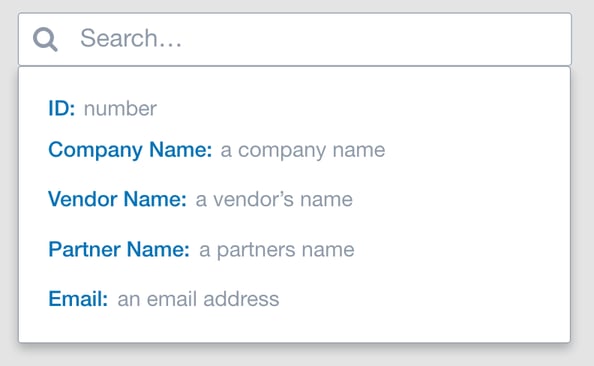Click the "a vendor's name" hint text

[x=274, y=200]
